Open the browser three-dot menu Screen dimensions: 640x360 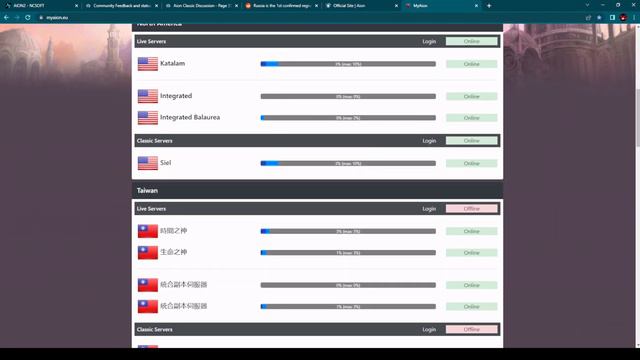(x=634, y=18)
